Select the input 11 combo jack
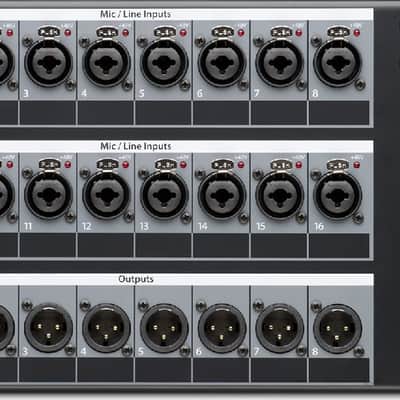This screenshot has height=400, width=400. pos(49,195)
